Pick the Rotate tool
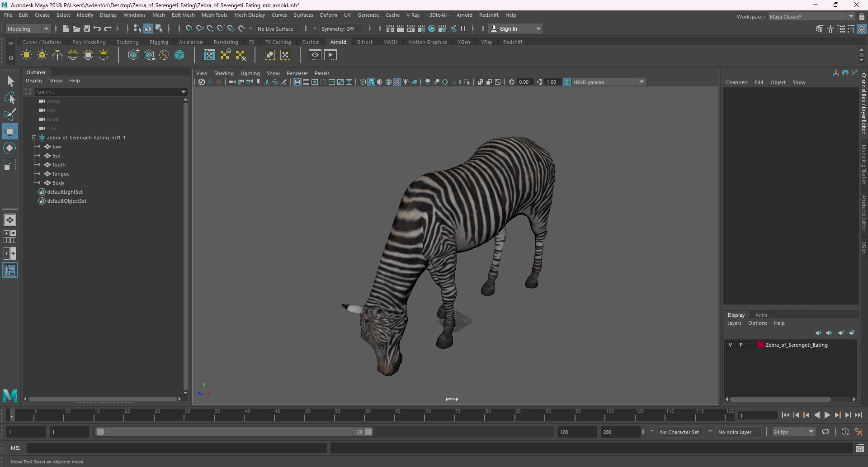This screenshot has width=868, height=467. click(x=10, y=148)
